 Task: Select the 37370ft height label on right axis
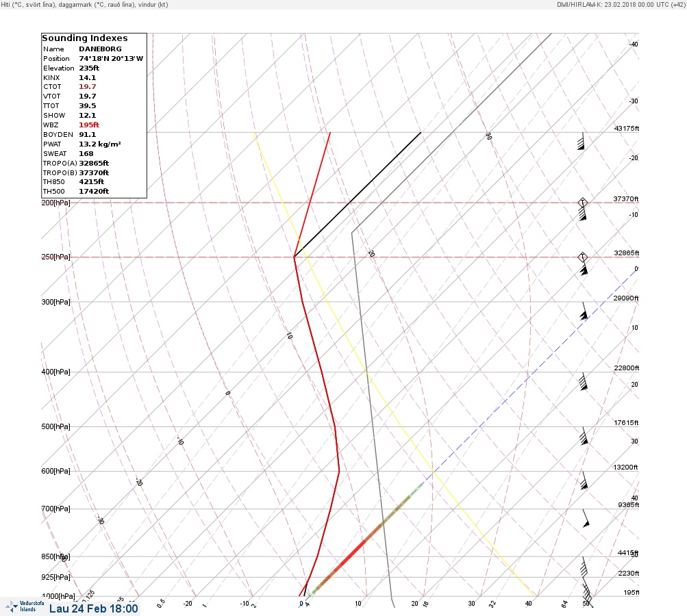coord(626,198)
